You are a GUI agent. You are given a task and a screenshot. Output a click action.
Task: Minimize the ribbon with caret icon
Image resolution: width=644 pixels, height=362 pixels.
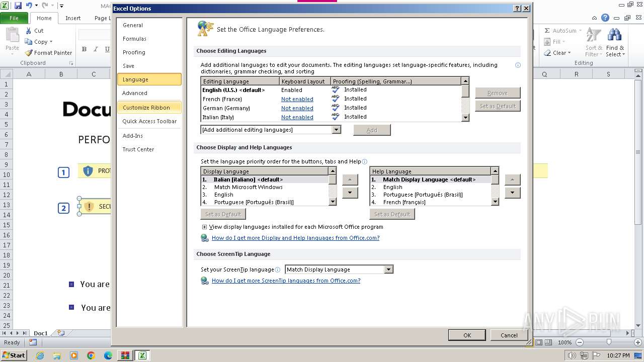point(595,18)
